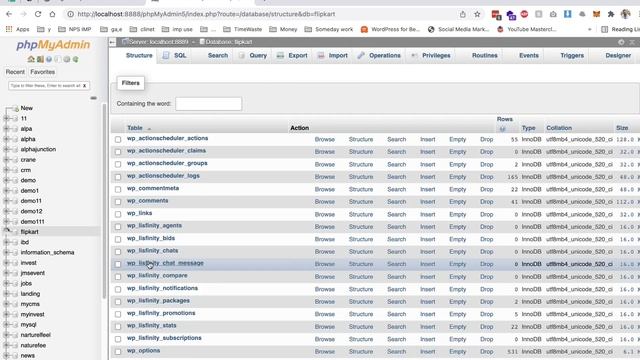Open the extensions puzzle piece icon
Image resolution: width=640 pixels, height=360 pixels.
(611, 14)
